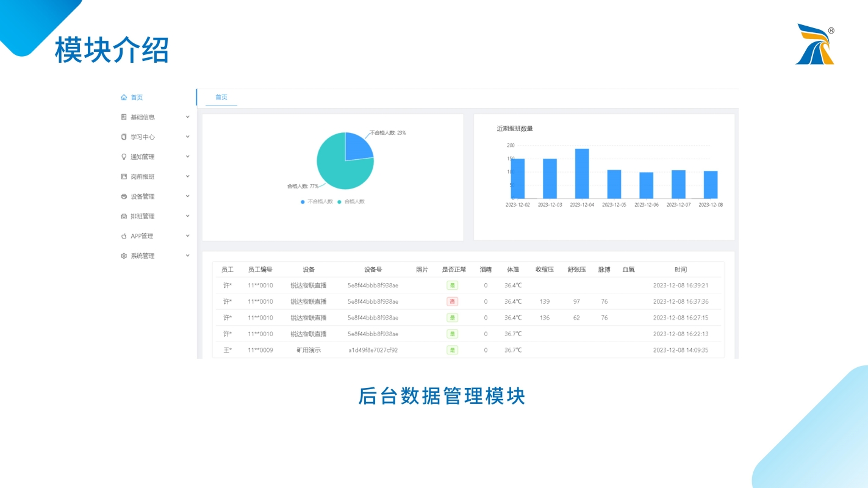Expand the 岗前报班 chevron arrow
This screenshot has height=488, width=868.
187,176
